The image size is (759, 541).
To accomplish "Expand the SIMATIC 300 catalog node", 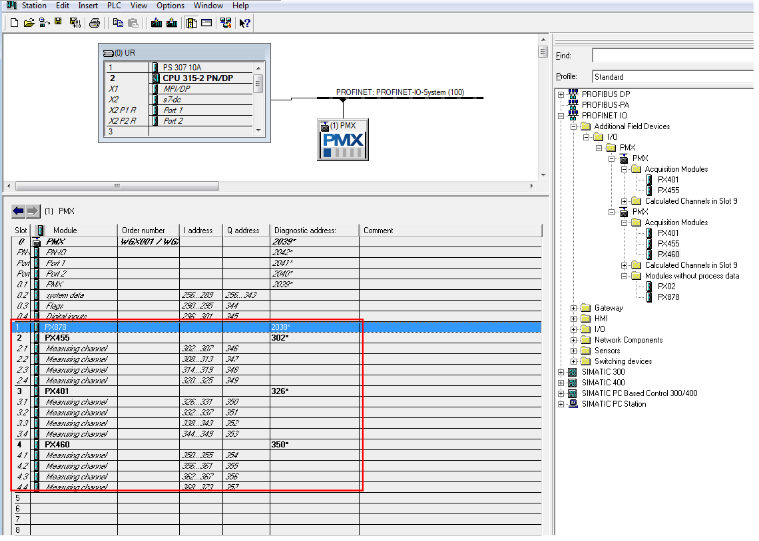I will pyautogui.click(x=561, y=372).
